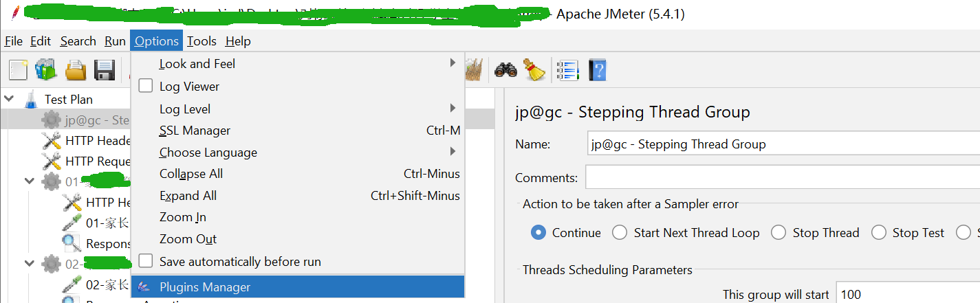This screenshot has height=303, width=980.
Task: Collapse the Test Plan tree node
Action: tap(9, 99)
